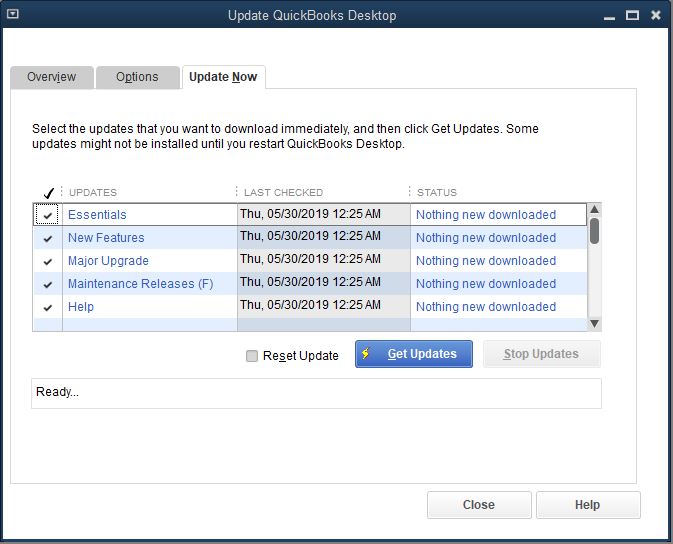The width and height of the screenshot is (673, 544).
Task: Click the Help row last checked date
Action: click(x=310, y=305)
